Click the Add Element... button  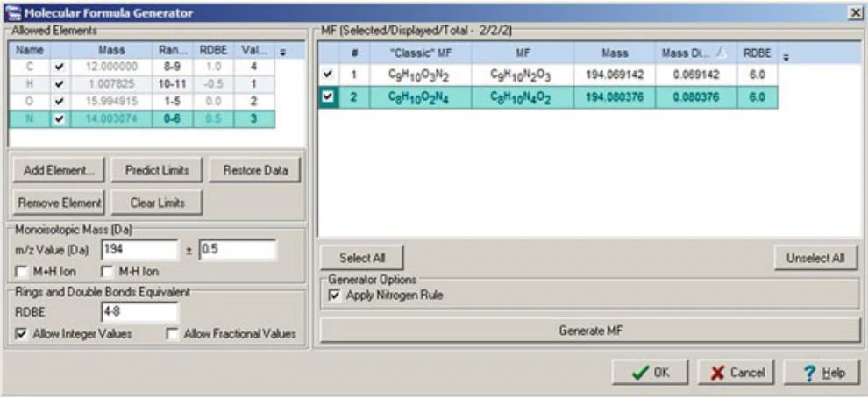click(59, 170)
